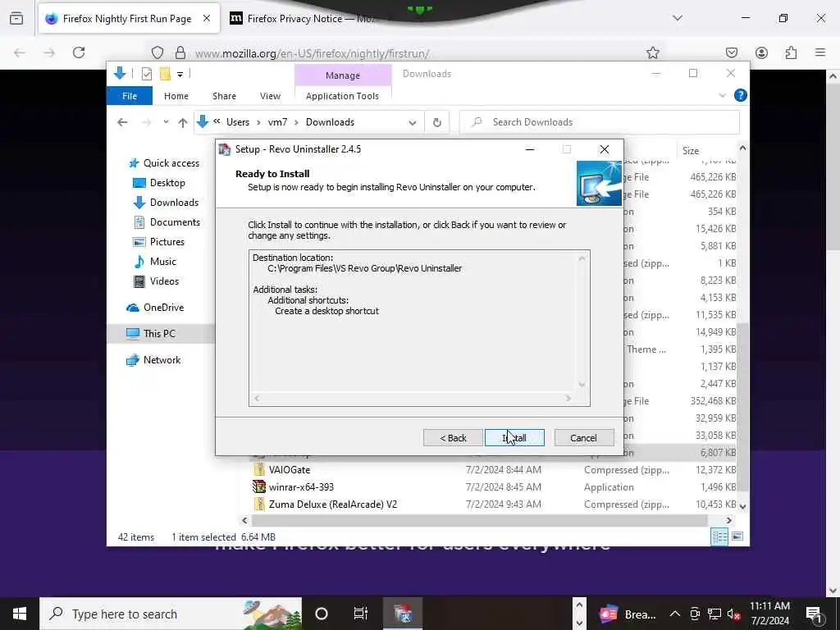The image size is (840, 630).
Task: Click the Search Downloads field
Action: tap(600, 122)
